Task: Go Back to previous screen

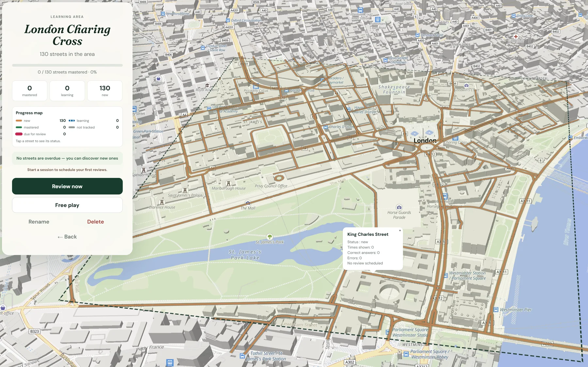Action: 67,237
